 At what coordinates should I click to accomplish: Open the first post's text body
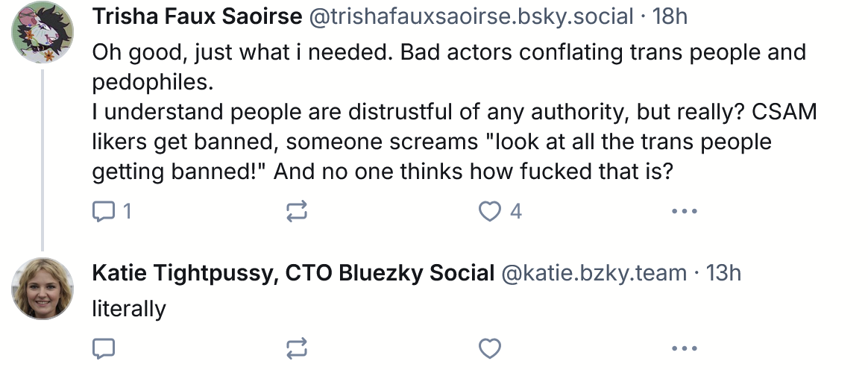pos(447,112)
